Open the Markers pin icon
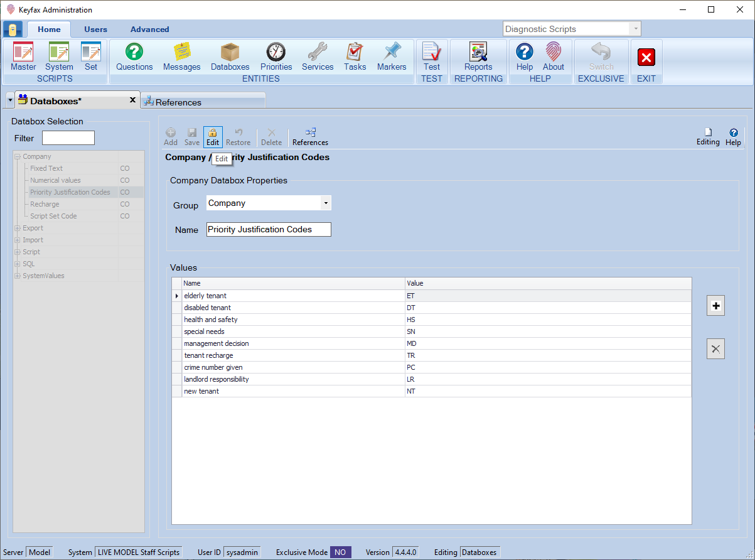 click(392, 52)
